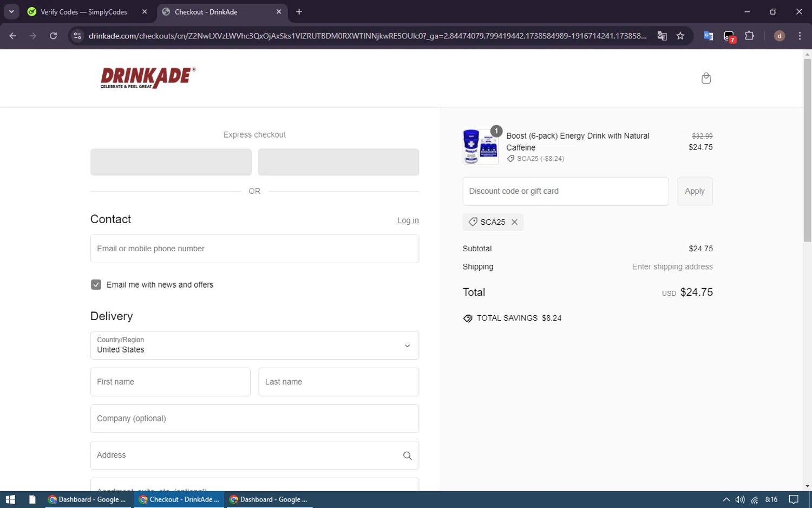Click the taskbar file document icon

[32, 499]
